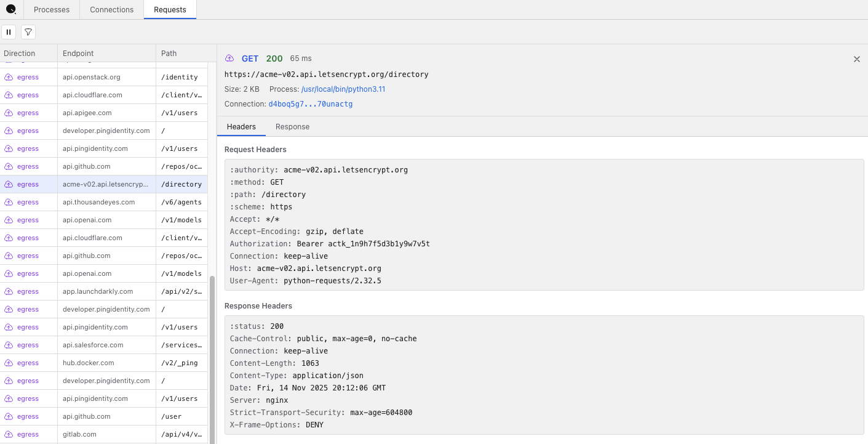Pause request capture with the pause button

click(9, 32)
